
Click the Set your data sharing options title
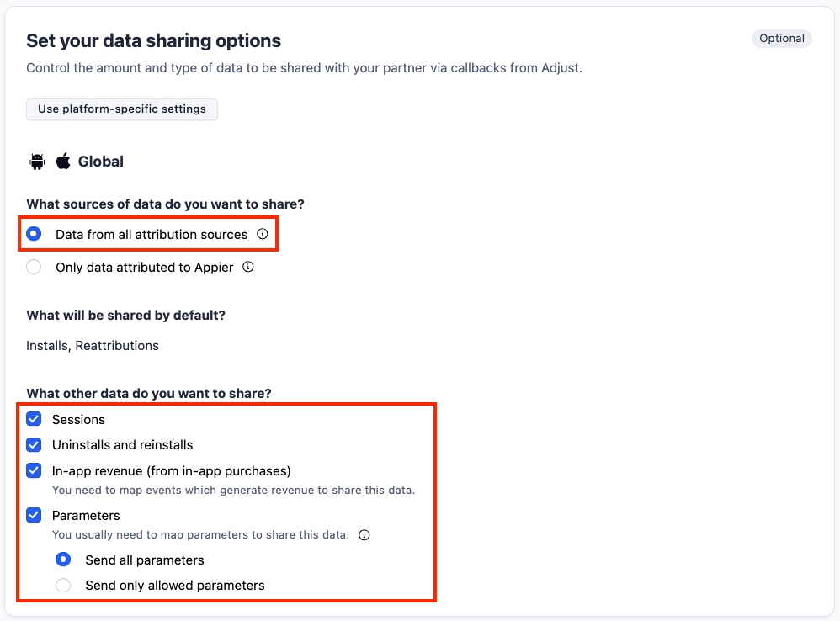153,40
